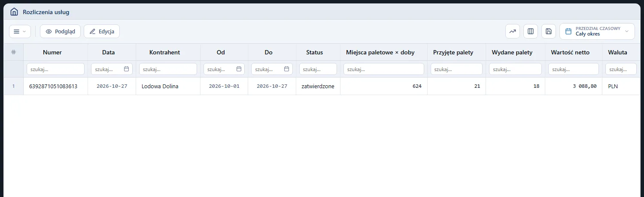Expand the Przedział czasowy period selector
This screenshot has height=197, width=644.
597,31
